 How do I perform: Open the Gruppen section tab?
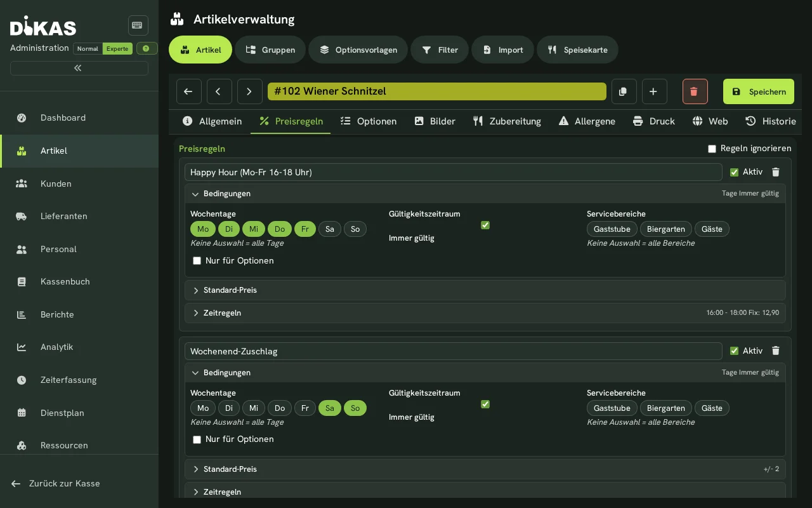pyautogui.click(x=270, y=50)
